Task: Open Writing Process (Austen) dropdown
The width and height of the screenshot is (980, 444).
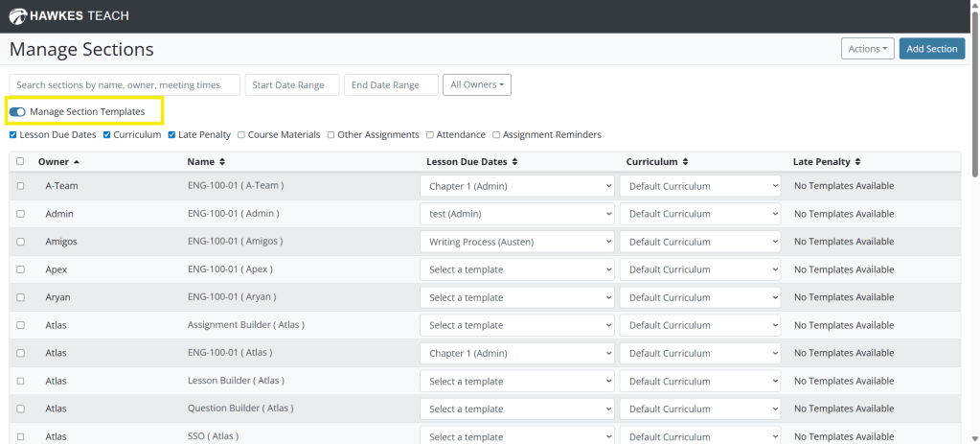Action: 517,242
